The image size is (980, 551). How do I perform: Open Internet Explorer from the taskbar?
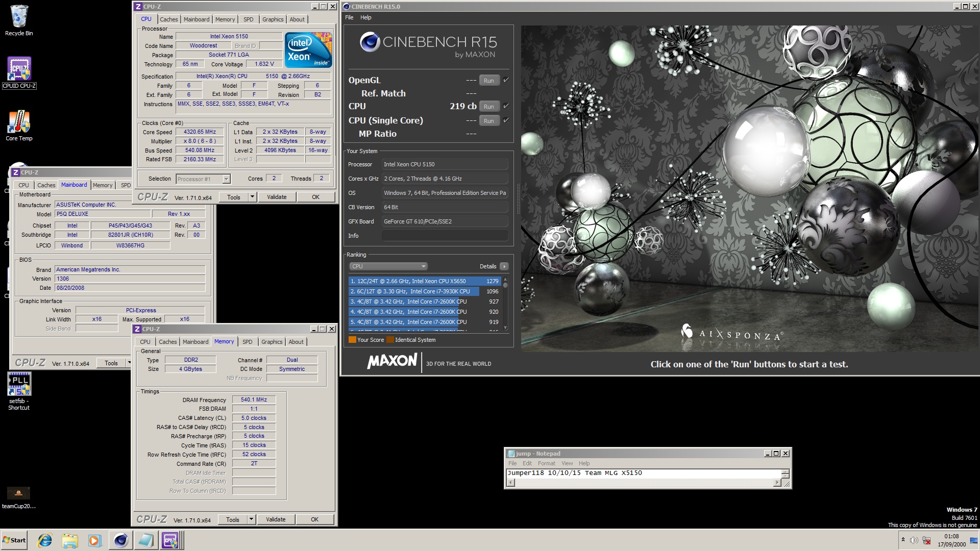pos(45,540)
